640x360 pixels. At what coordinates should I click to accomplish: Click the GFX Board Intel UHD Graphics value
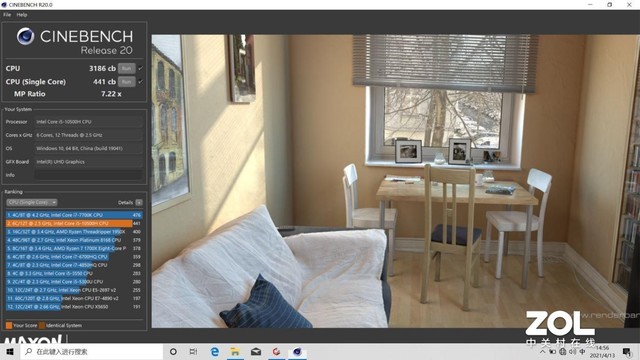[89, 162]
